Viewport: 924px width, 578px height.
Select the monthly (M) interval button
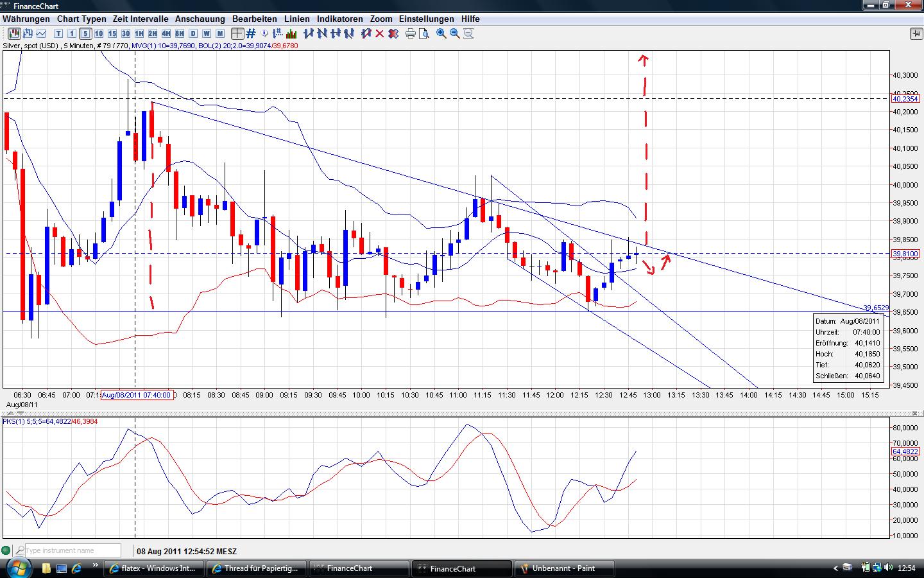click(x=220, y=33)
